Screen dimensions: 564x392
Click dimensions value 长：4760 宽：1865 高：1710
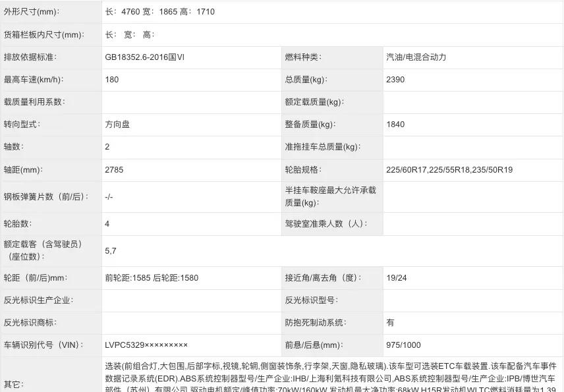159,12
